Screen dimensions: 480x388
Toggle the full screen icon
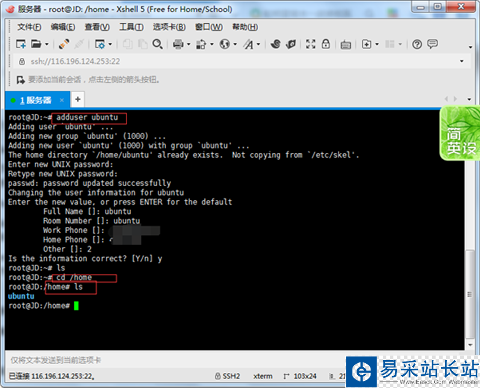tap(311, 44)
